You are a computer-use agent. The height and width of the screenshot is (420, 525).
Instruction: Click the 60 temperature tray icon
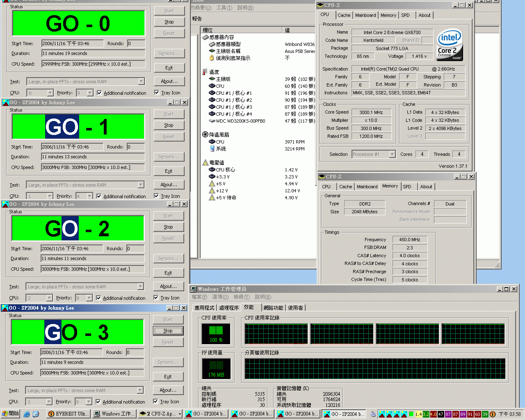click(477, 414)
